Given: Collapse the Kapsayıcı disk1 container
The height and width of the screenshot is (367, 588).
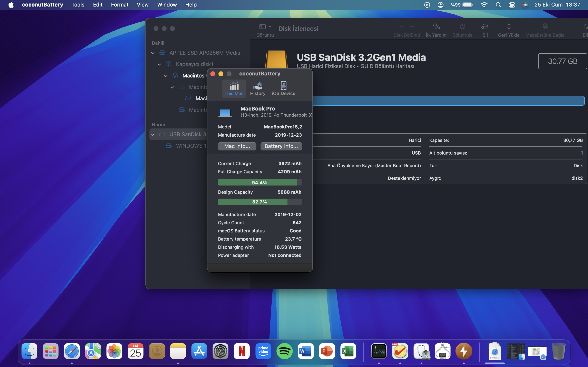Looking at the screenshot, I should [159, 64].
